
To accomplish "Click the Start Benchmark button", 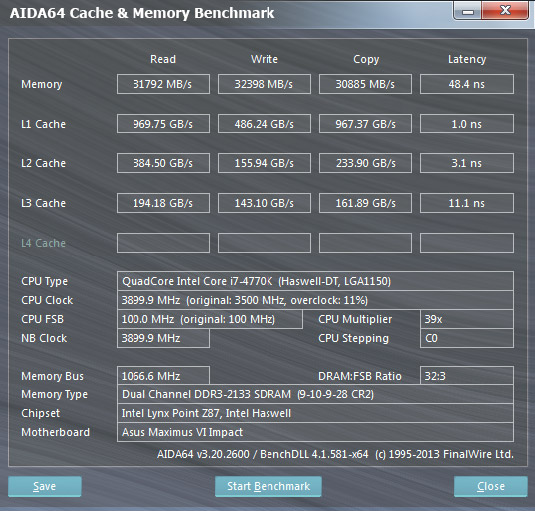I will (268, 486).
